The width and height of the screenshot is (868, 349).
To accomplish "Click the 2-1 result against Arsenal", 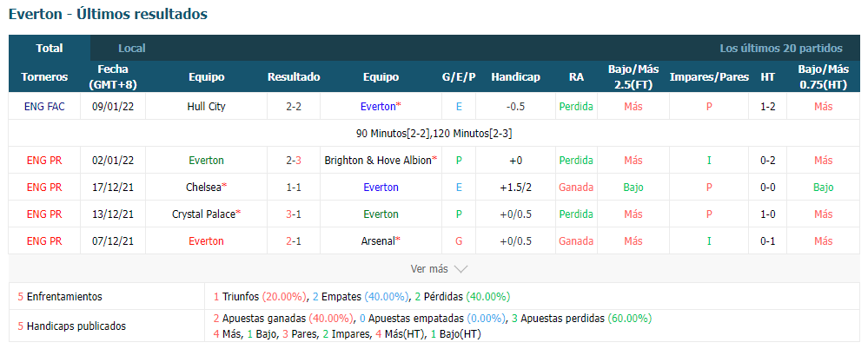I will pos(294,241).
